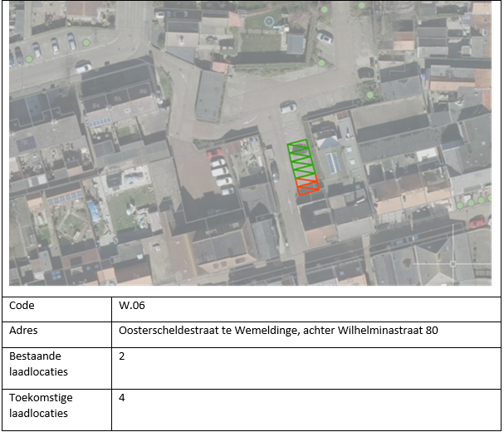Click the Code label cell
504x432 pixels.
click(60, 306)
